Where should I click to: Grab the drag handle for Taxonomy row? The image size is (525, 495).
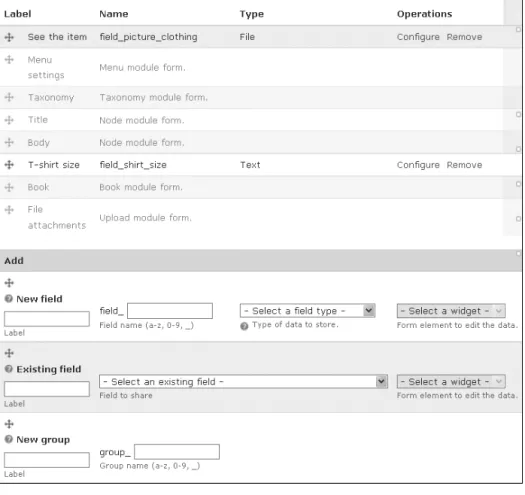point(9,97)
